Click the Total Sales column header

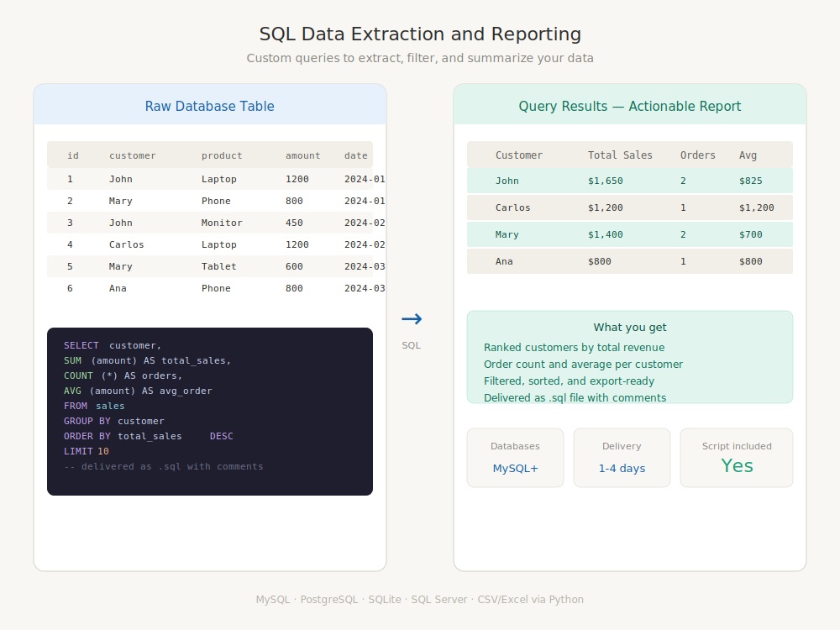tap(620, 155)
